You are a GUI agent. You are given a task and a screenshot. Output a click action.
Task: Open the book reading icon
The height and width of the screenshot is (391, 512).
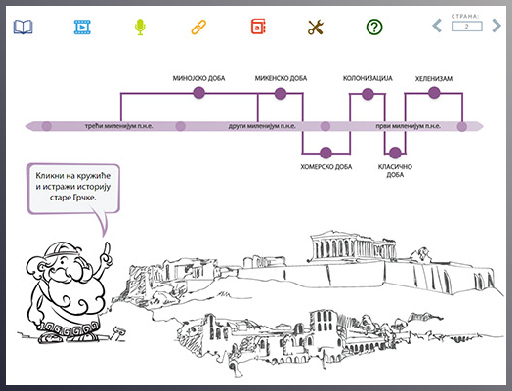[x=23, y=27]
